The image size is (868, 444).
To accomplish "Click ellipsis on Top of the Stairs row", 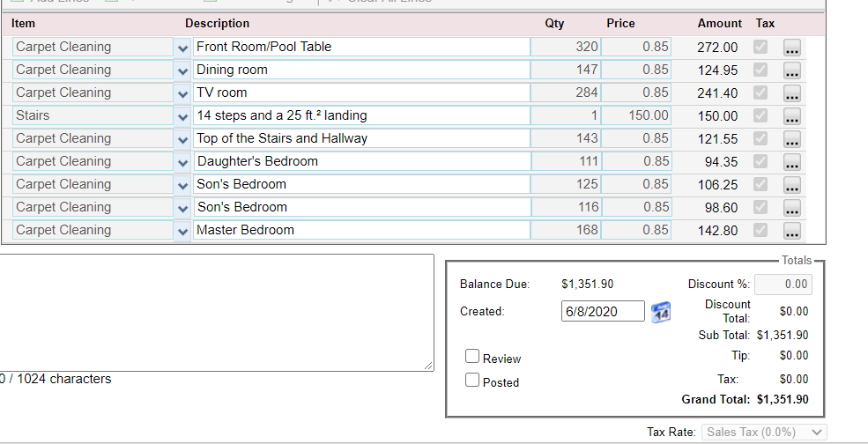I will point(792,139).
